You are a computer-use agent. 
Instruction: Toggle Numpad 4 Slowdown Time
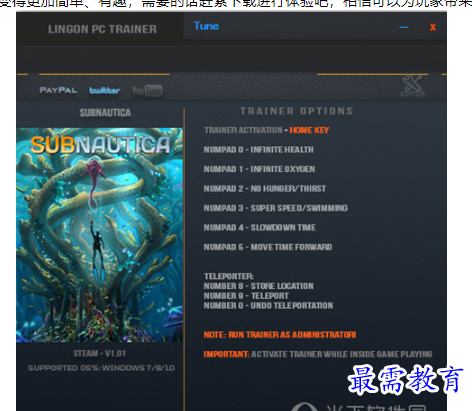[x=260, y=228]
